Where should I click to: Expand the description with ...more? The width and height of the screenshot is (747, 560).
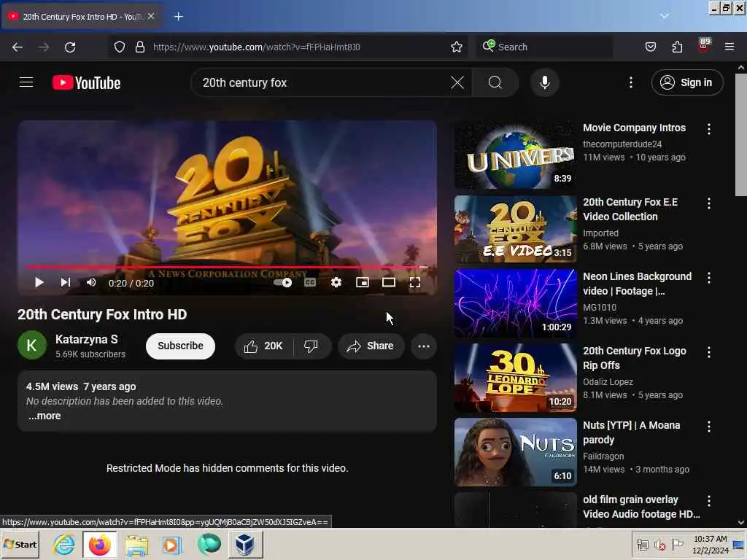[x=44, y=416]
